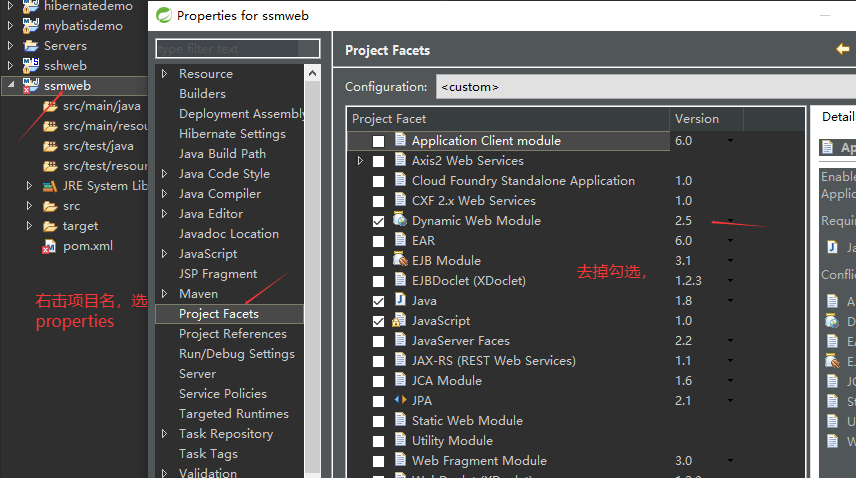Click the ssmweb project icon
Image resolution: width=856 pixels, height=478 pixels.
pyautogui.click(x=31, y=86)
